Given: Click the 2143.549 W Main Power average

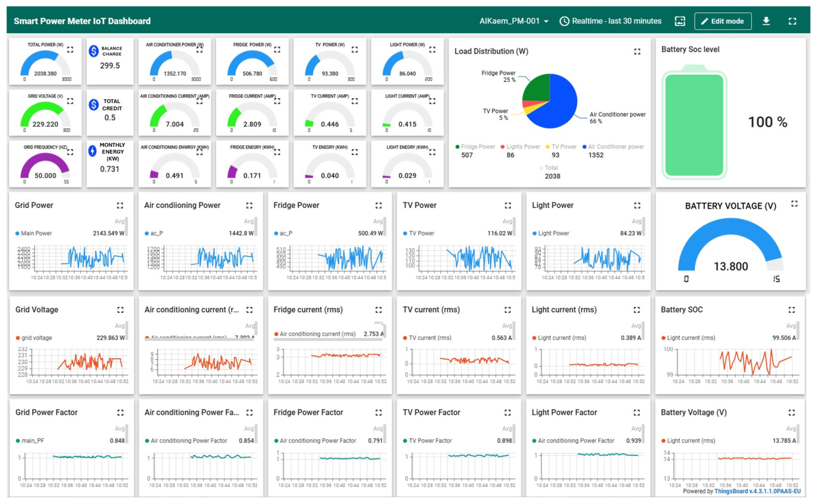Looking at the screenshot, I should point(109,233).
